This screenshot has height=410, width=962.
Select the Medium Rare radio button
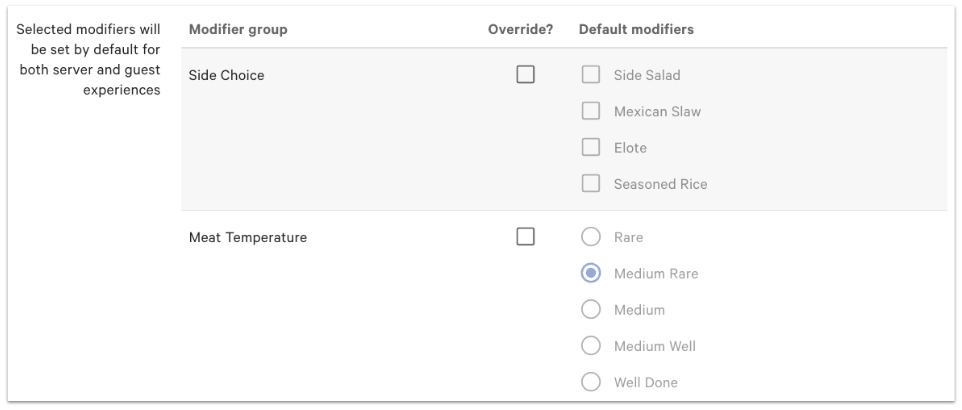[x=591, y=273]
